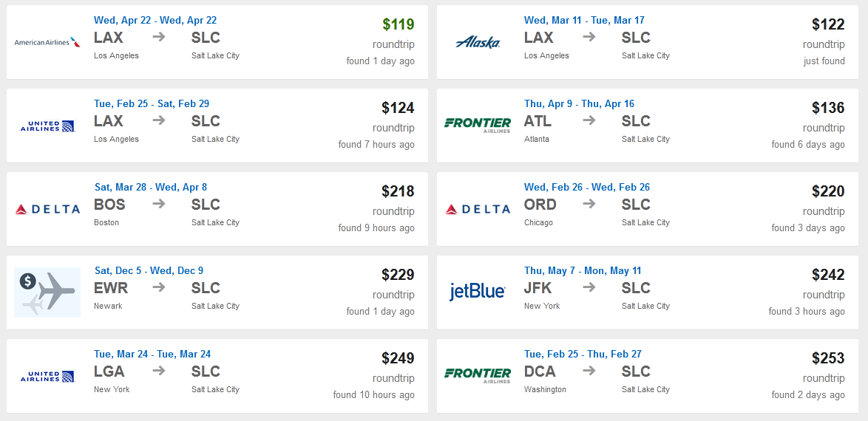This screenshot has height=421, width=868.
Task: Choose the $220 ORD to SLC deal
Action: pos(647,208)
